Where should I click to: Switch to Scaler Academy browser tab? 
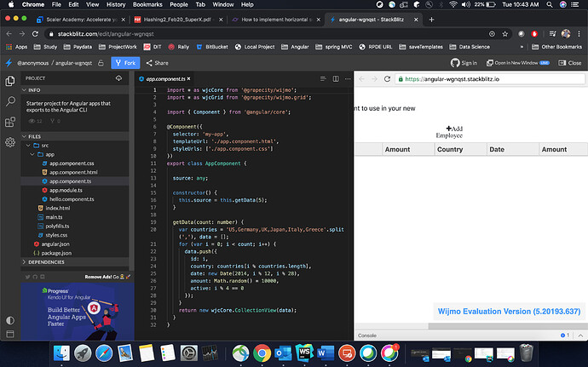pyautogui.click(x=81, y=20)
